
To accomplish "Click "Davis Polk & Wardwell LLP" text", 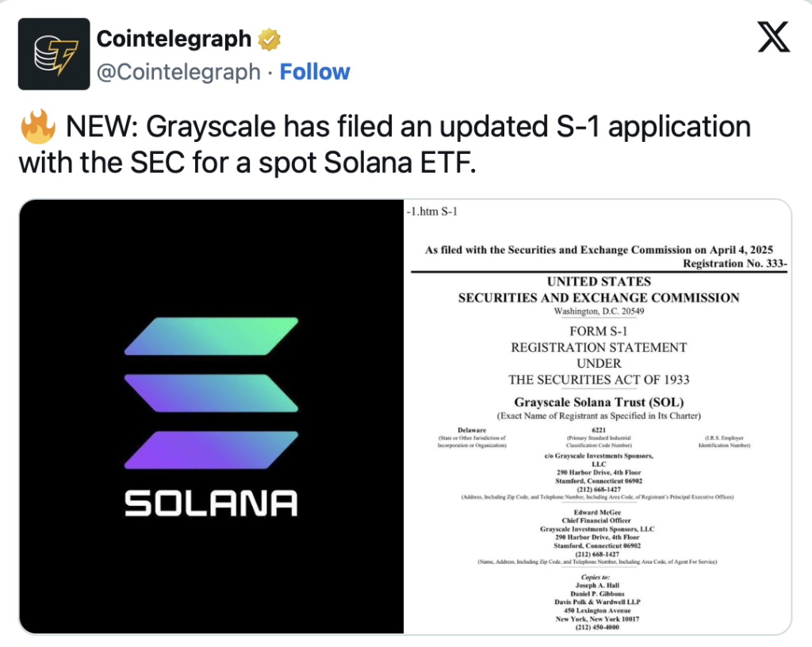I will tap(599, 600).
